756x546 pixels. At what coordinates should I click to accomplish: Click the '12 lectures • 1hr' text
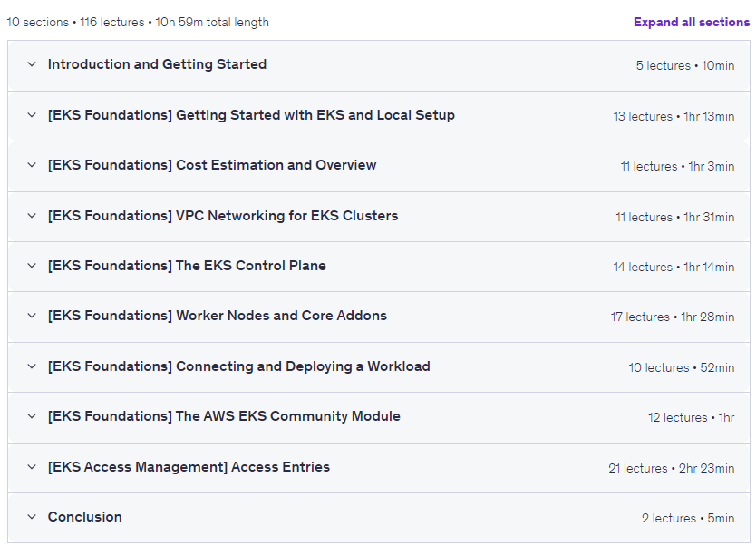(692, 418)
